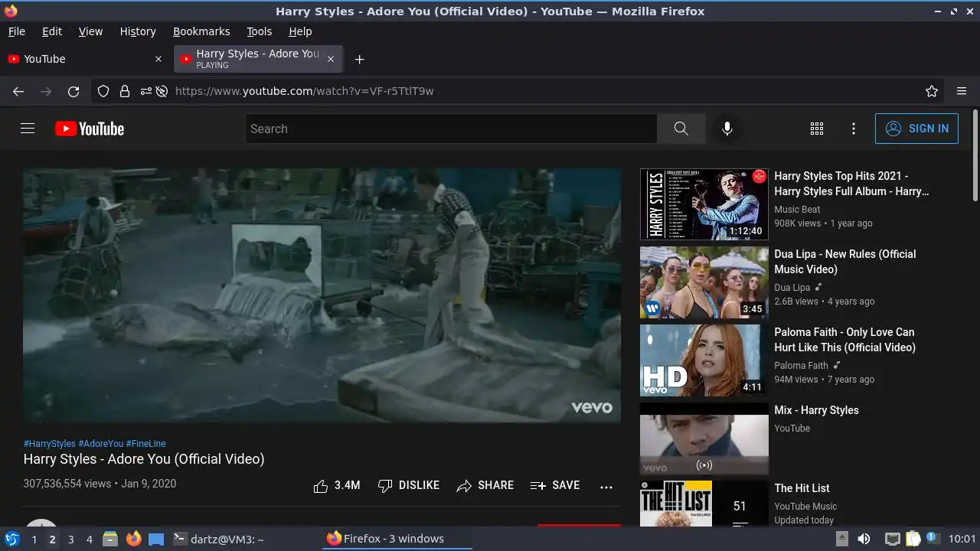Screen dimensions: 980x551
Task: Switch to workspace 1
Action: coord(34,539)
